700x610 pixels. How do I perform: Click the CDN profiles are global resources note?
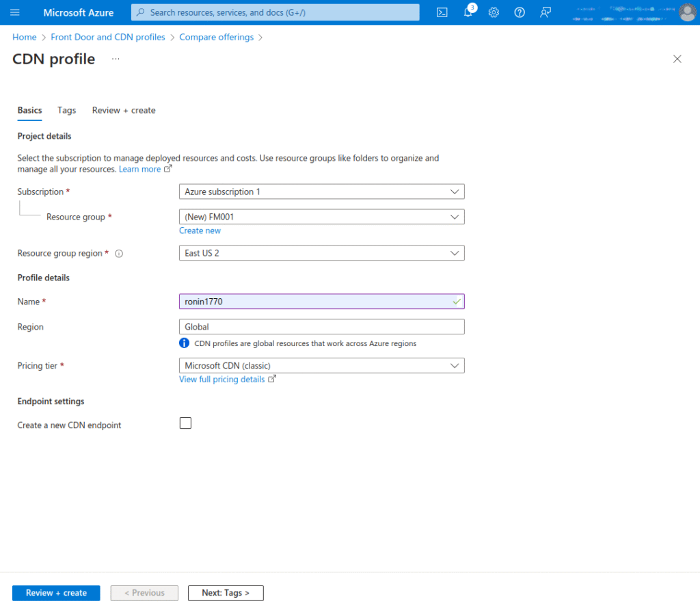click(306, 343)
